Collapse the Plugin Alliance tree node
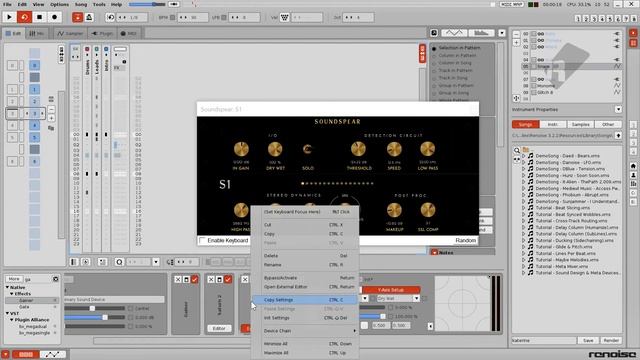 coord(12,320)
